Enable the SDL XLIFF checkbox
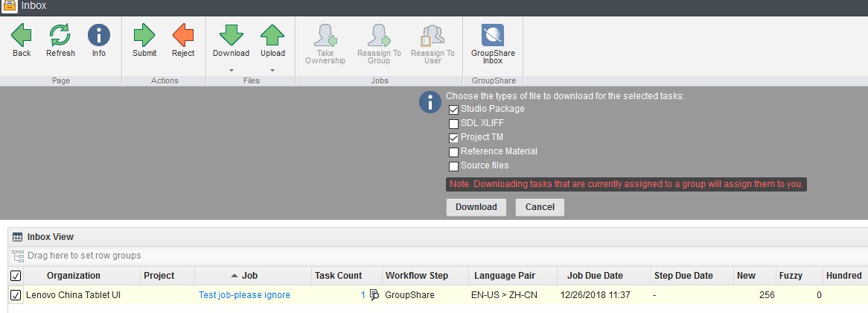The height and width of the screenshot is (313, 868). click(x=453, y=124)
